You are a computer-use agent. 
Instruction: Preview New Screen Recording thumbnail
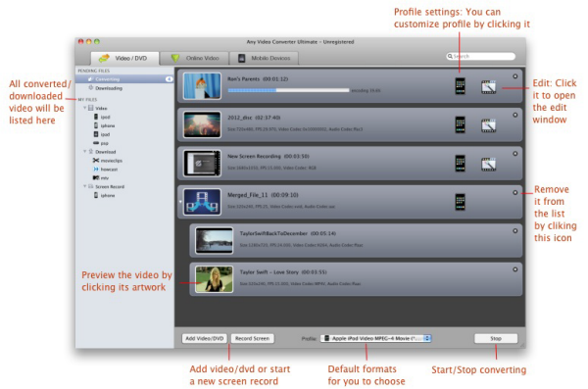tap(202, 164)
